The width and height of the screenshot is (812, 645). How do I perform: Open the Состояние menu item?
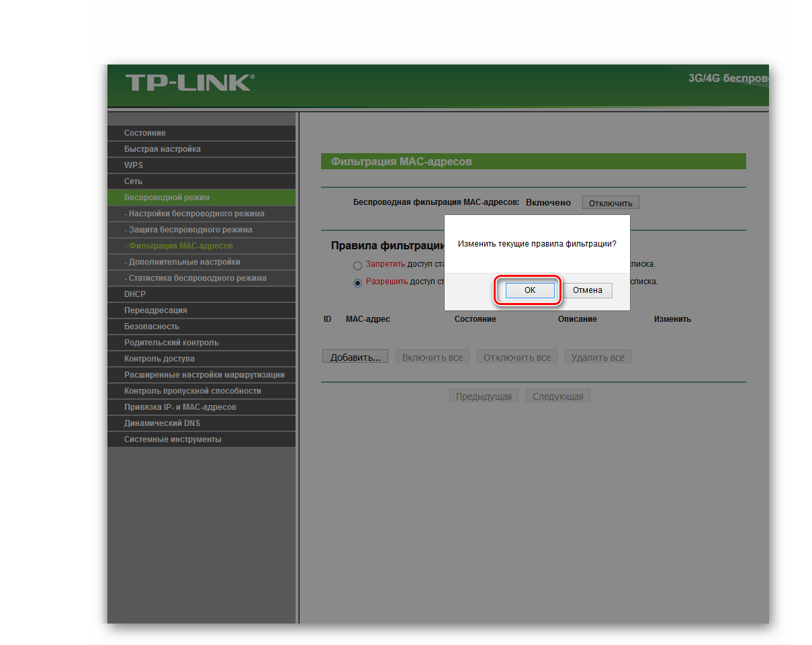145,133
